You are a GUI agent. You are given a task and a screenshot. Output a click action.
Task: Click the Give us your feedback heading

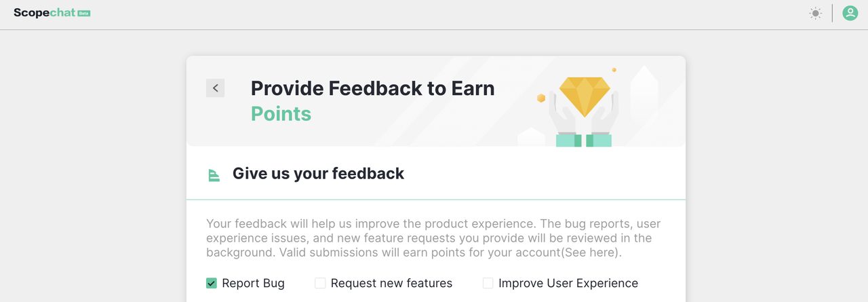pyautogui.click(x=318, y=174)
